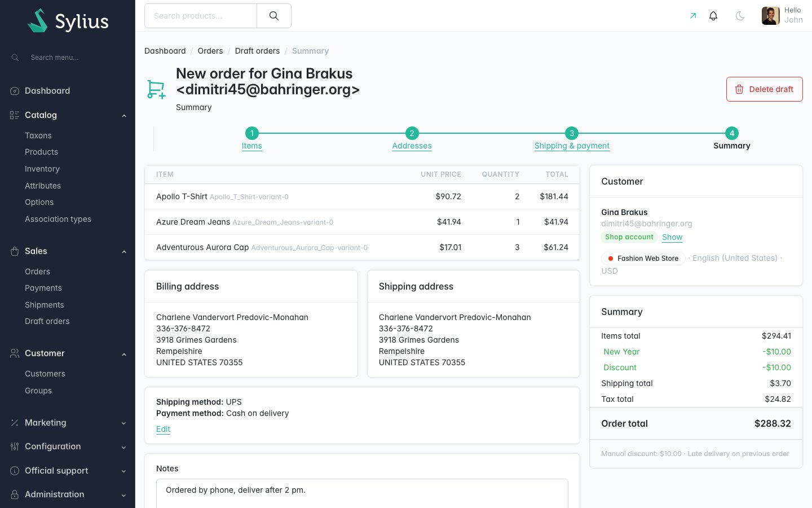The width and height of the screenshot is (812, 508).
Task: Open Taxons in sidebar
Action: 38,135
